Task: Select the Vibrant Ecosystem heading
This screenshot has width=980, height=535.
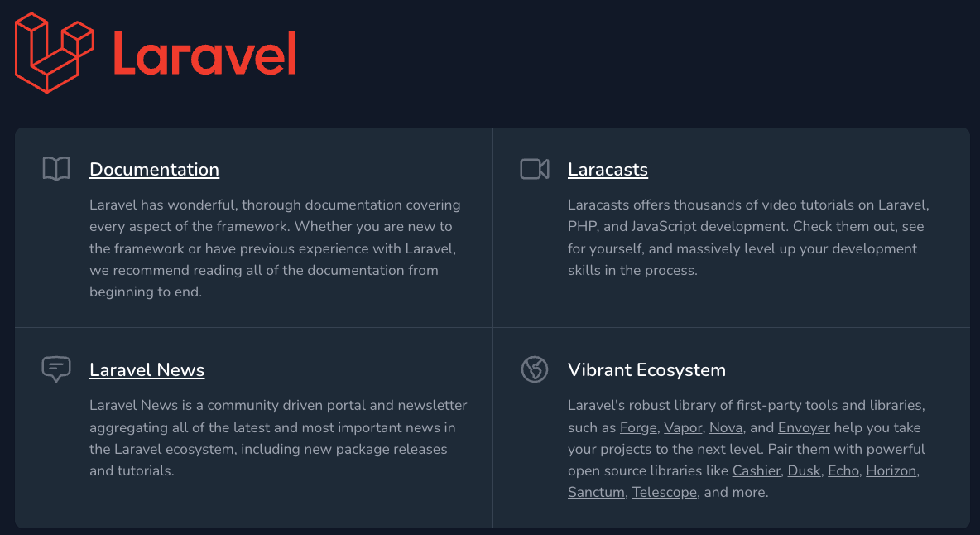Action: pyautogui.click(x=646, y=370)
